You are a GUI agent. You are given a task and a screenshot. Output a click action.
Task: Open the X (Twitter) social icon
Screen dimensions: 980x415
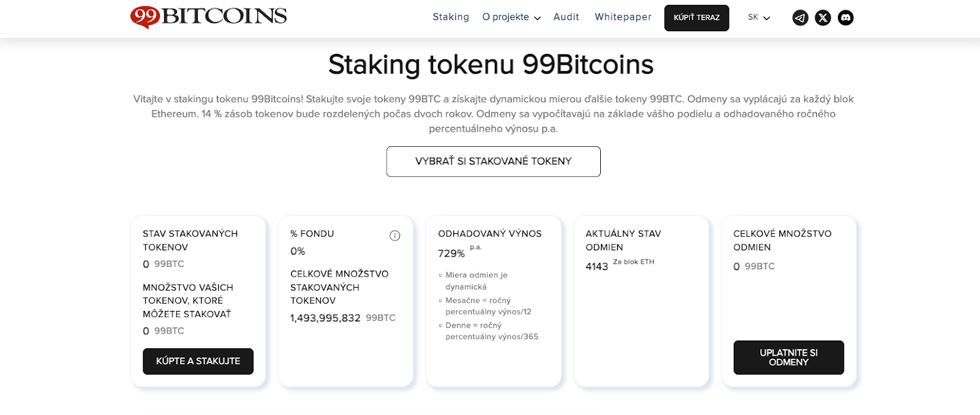(x=823, y=18)
